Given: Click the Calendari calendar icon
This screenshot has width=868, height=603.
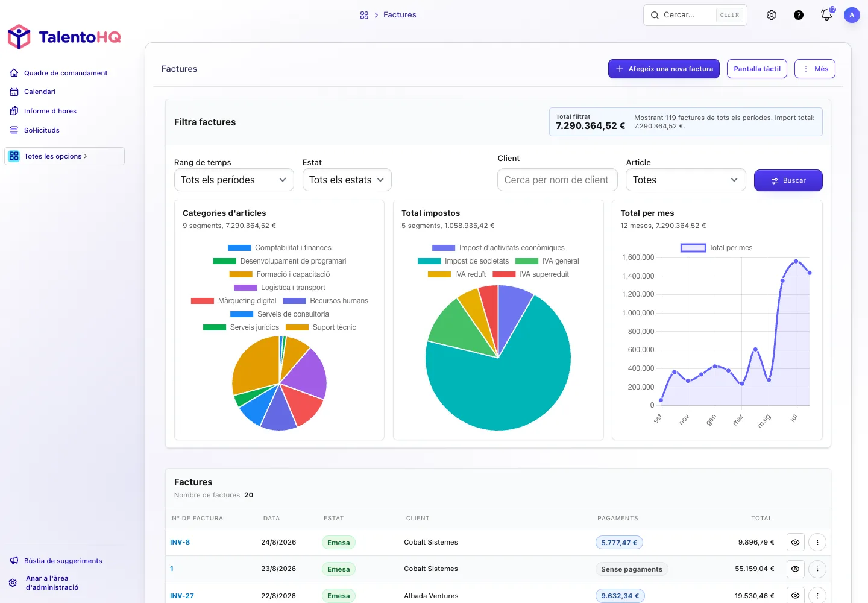Looking at the screenshot, I should (14, 92).
